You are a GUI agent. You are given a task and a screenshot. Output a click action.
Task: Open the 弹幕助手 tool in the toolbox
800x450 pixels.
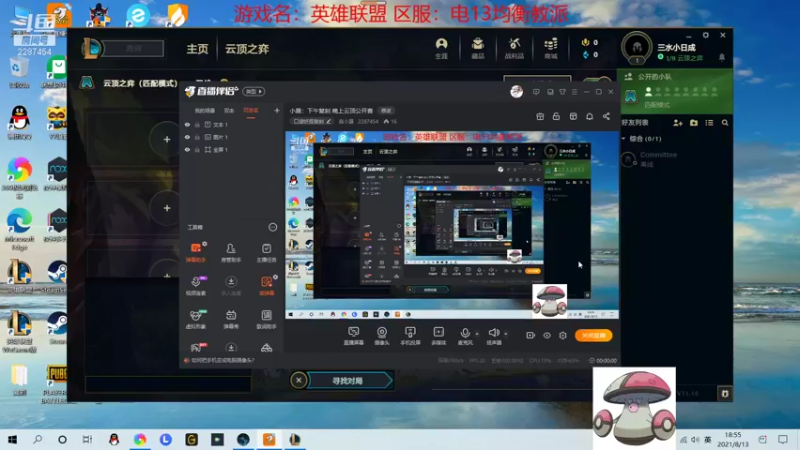[x=196, y=252]
